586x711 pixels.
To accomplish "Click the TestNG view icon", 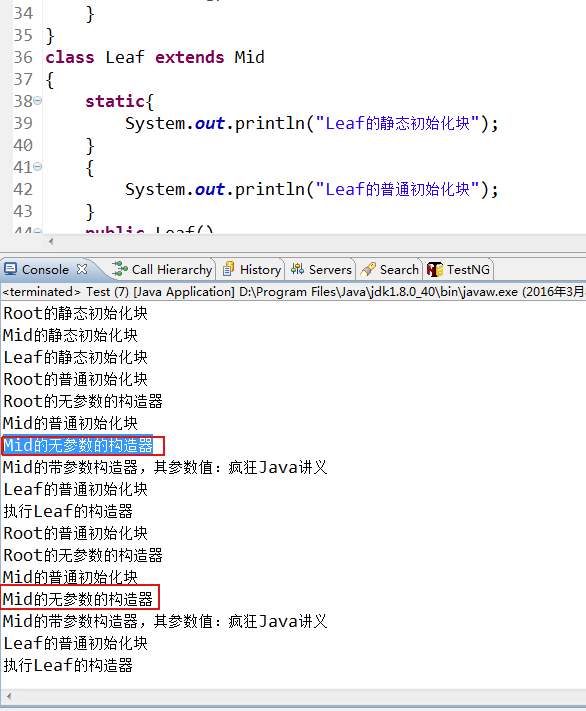I will [x=435, y=269].
